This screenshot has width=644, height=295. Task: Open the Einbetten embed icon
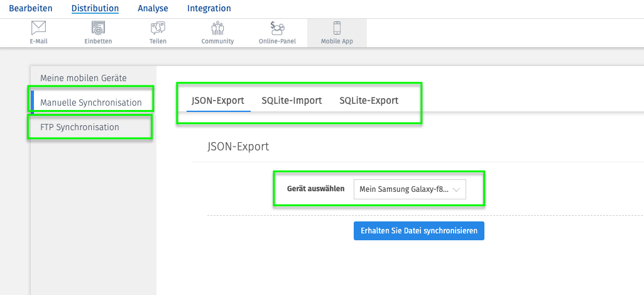pos(98,28)
